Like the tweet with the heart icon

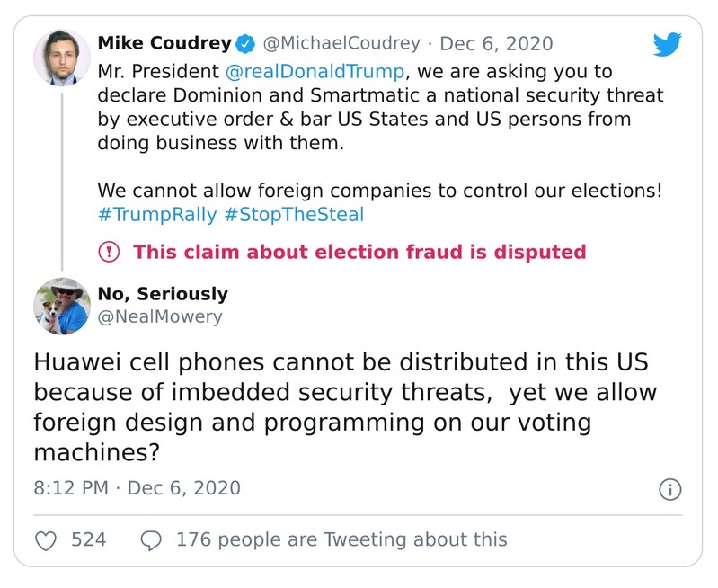click(x=45, y=540)
